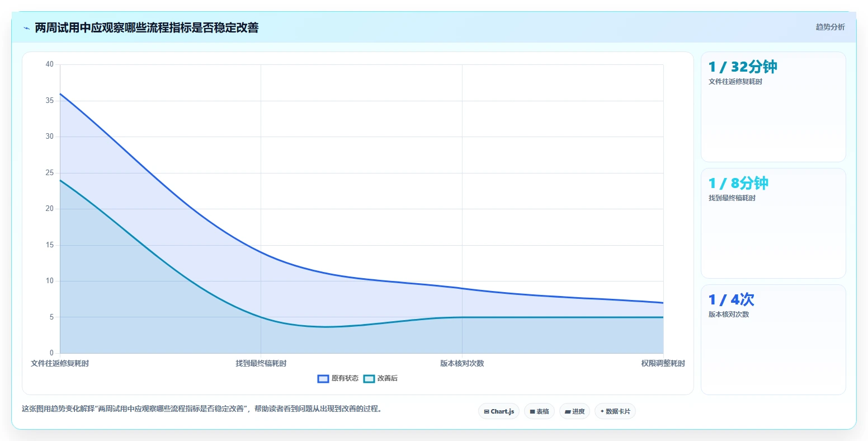The image size is (868, 441).
Task: Click the 进度 chip icon
Action: click(568, 411)
